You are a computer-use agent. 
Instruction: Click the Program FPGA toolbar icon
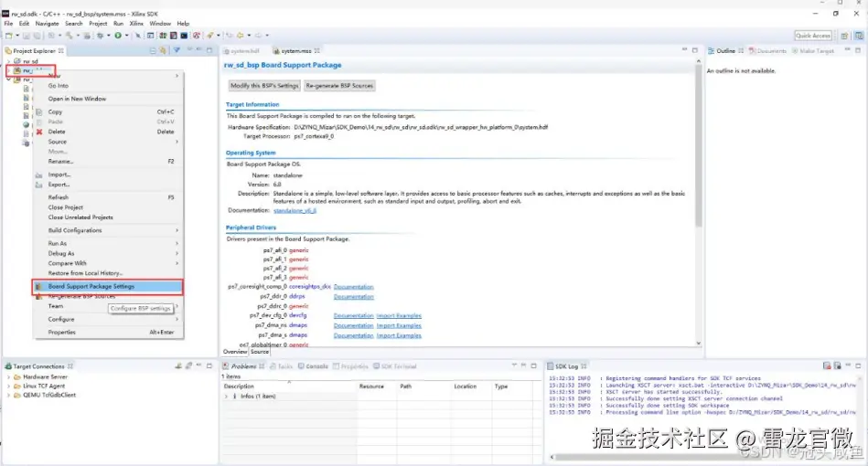click(163, 36)
